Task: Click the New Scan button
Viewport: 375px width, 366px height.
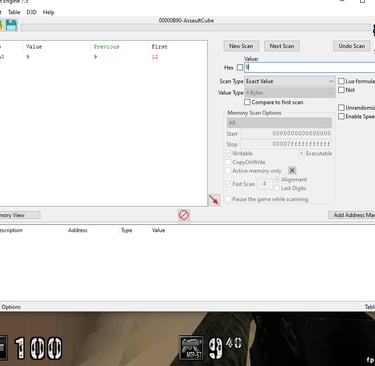Action: tap(241, 46)
